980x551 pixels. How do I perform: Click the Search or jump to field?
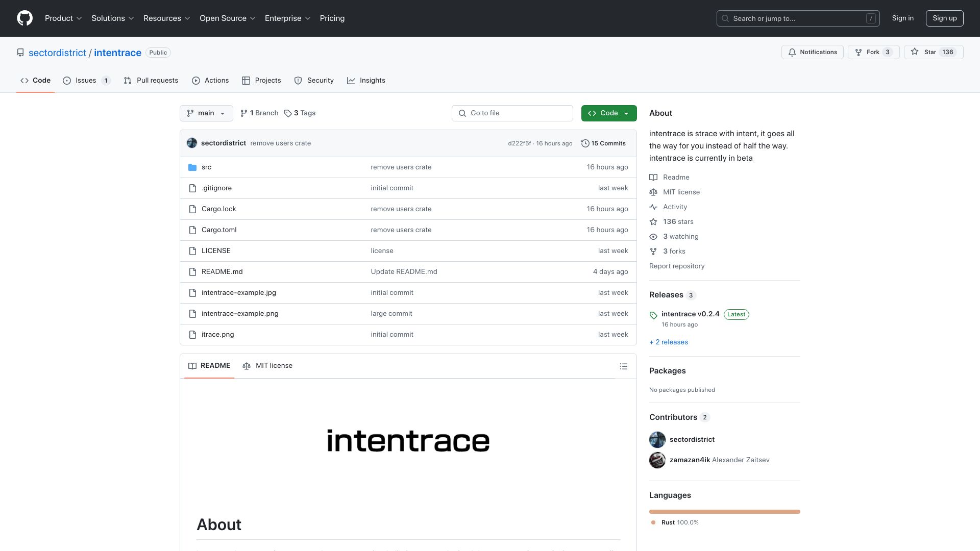(x=798, y=18)
